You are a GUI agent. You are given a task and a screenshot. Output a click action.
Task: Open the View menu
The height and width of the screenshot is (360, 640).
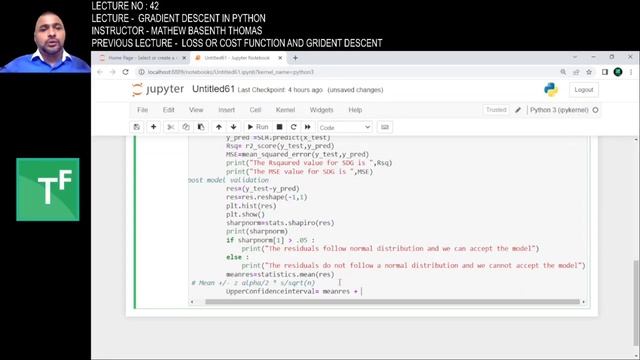click(x=196, y=110)
